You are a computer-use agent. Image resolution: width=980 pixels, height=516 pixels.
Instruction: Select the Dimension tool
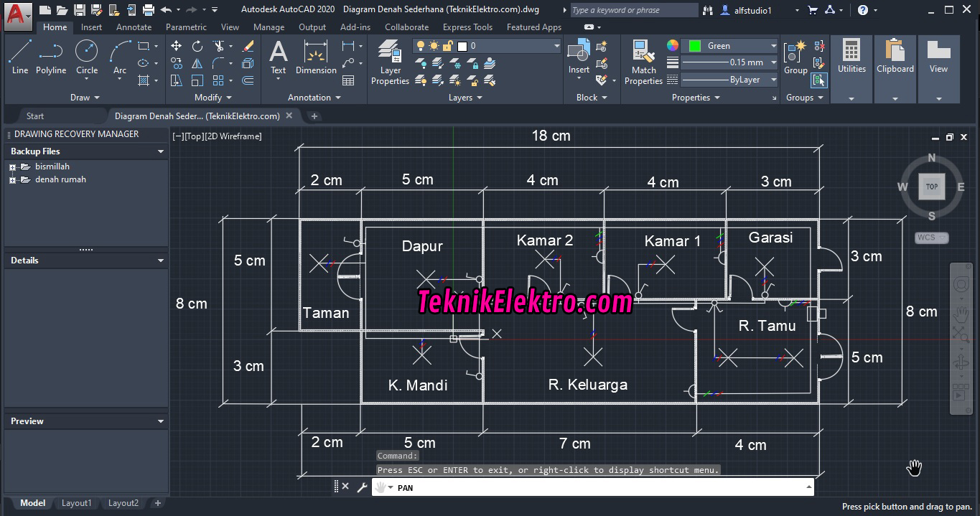click(316, 57)
